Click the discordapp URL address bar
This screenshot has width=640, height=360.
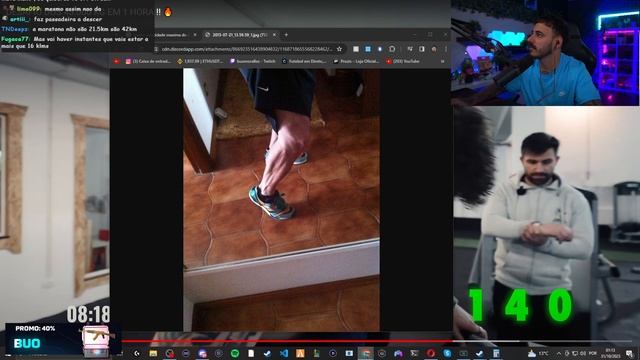[x=247, y=49]
